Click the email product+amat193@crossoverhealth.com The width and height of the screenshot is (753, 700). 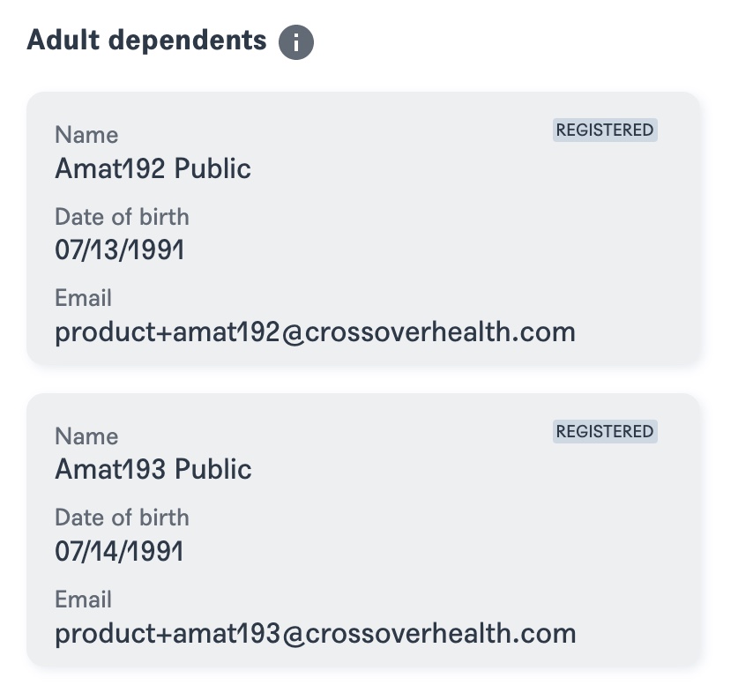316,634
